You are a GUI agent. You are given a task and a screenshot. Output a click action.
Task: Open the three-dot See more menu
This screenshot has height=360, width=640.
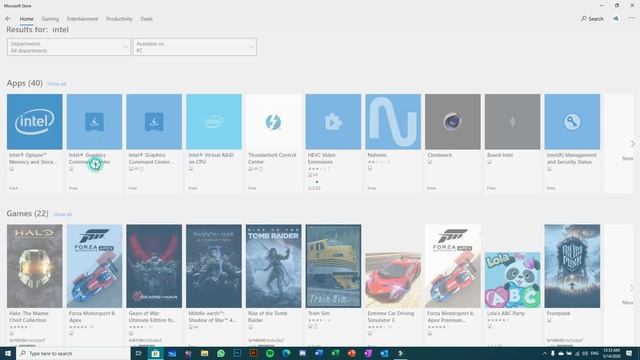[x=632, y=19]
